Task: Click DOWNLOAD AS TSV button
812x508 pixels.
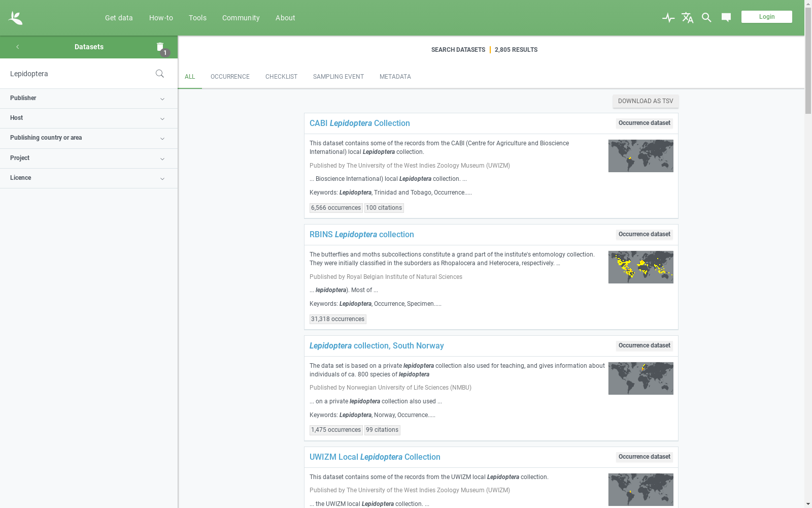Action: [x=646, y=101]
